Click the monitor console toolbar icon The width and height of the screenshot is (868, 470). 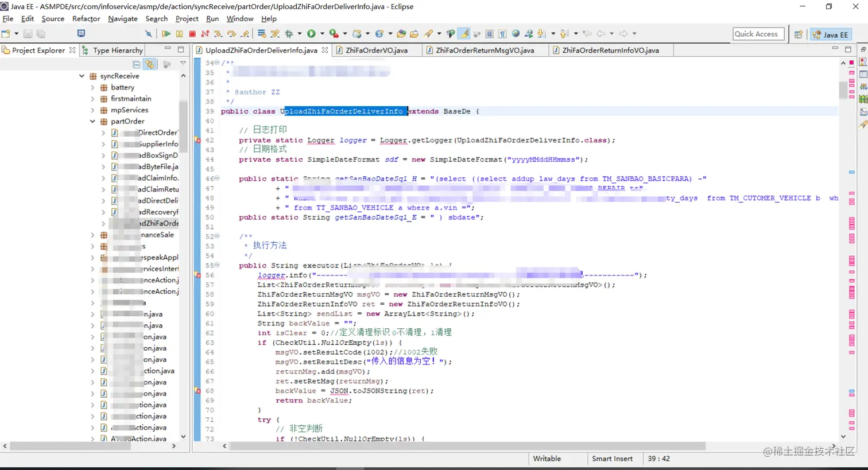pyautogui.click(x=81, y=34)
